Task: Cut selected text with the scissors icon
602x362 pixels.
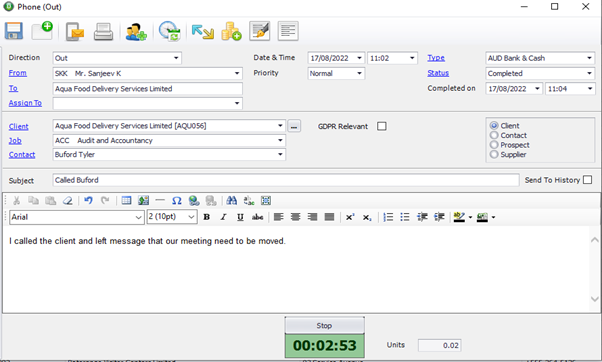Action: pos(17,200)
